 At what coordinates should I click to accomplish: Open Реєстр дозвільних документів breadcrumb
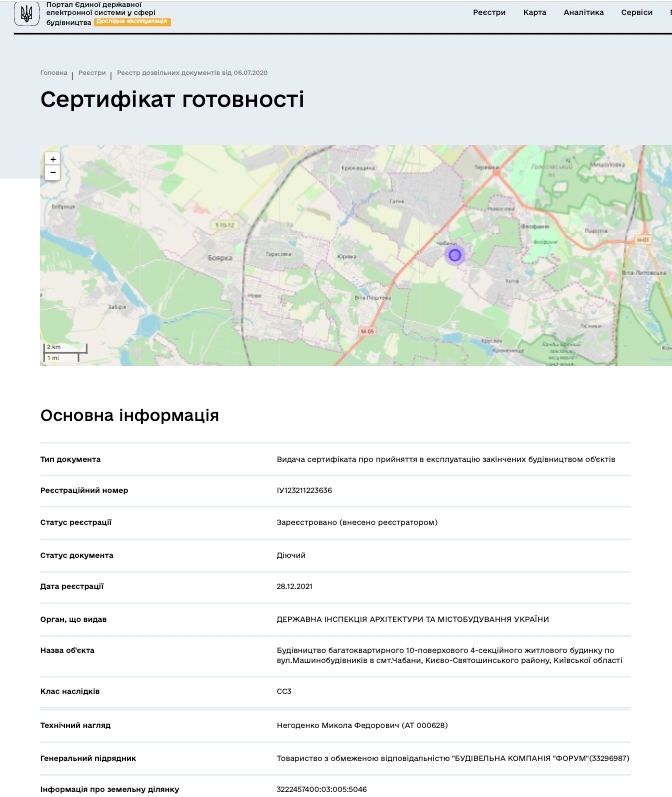tap(192, 73)
